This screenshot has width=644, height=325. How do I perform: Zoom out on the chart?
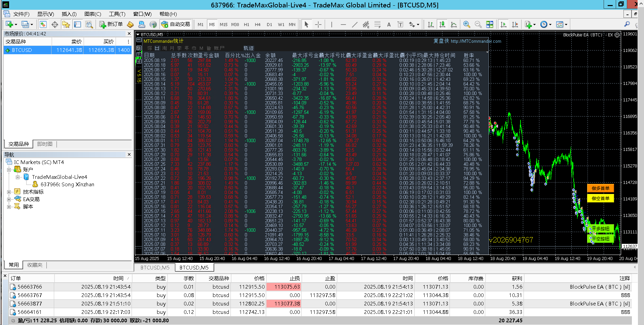478,24
